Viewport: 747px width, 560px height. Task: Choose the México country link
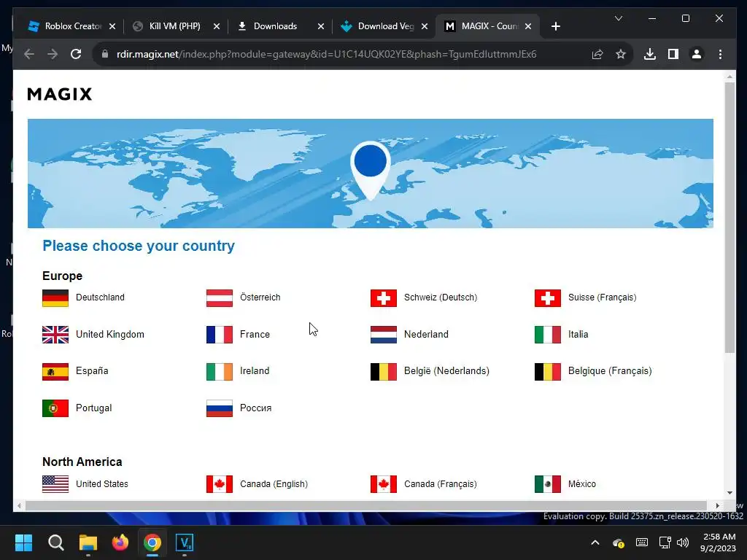coord(582,484)
